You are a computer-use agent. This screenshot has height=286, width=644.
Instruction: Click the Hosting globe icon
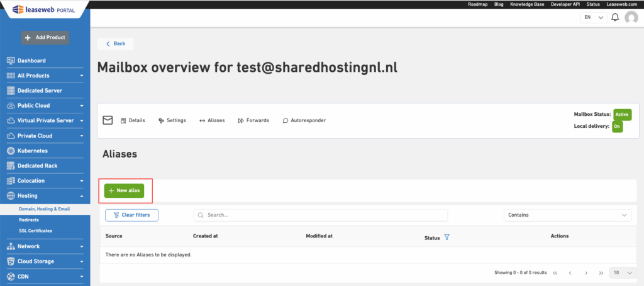pos(11,196)
